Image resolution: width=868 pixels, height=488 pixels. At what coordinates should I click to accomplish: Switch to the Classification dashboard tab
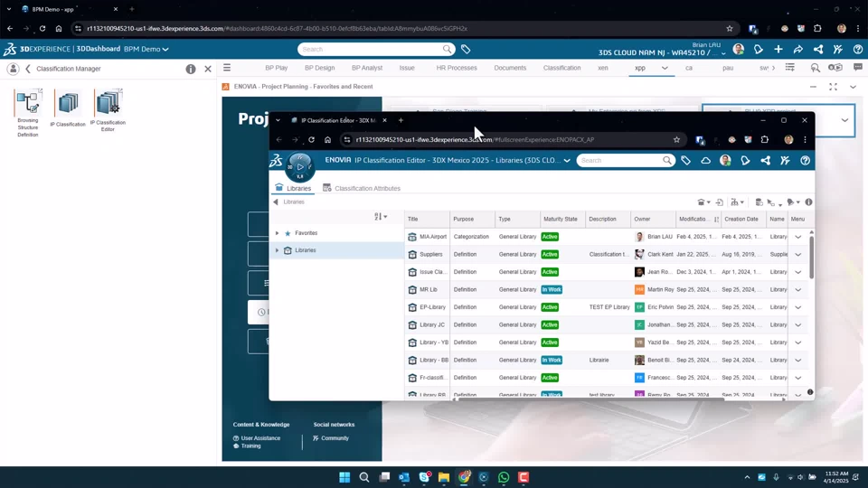[x=561, y=68]
